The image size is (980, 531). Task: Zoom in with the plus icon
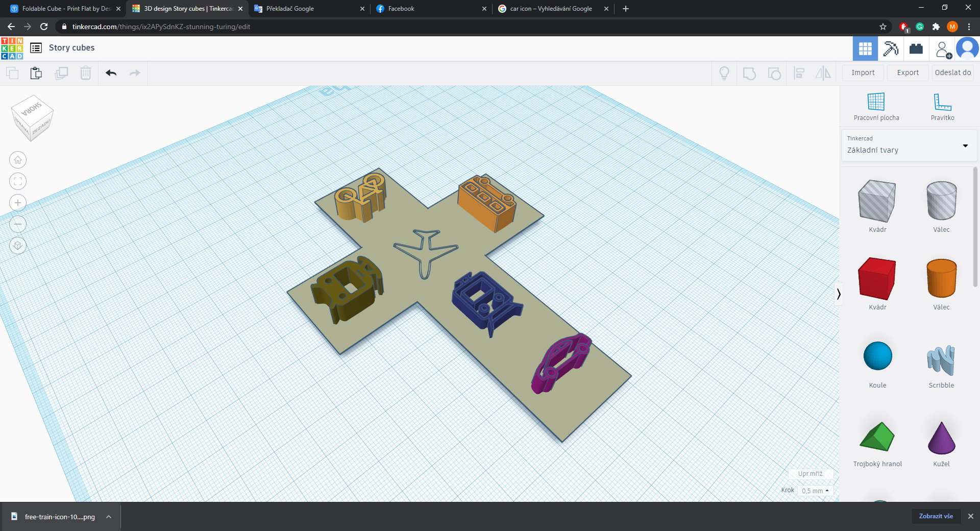(18, 203)
